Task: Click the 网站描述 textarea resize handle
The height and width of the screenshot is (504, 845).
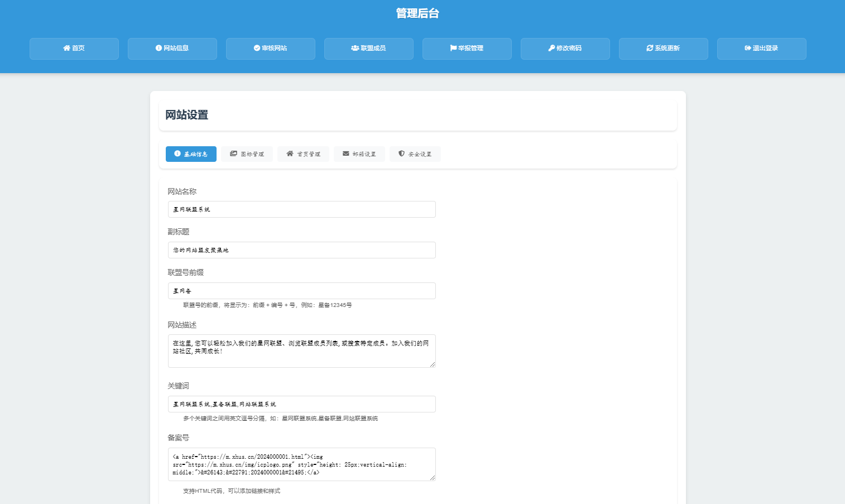Action: point(432,364)
